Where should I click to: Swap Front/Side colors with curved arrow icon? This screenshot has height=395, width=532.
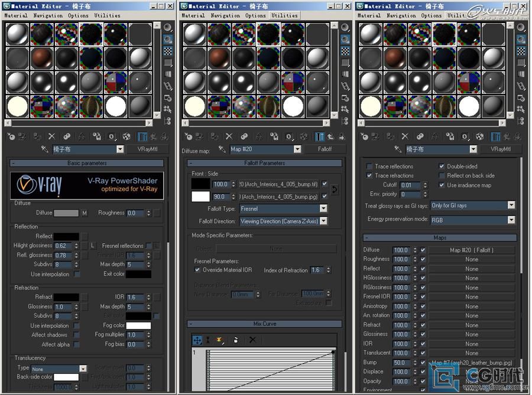coord(334,190)
